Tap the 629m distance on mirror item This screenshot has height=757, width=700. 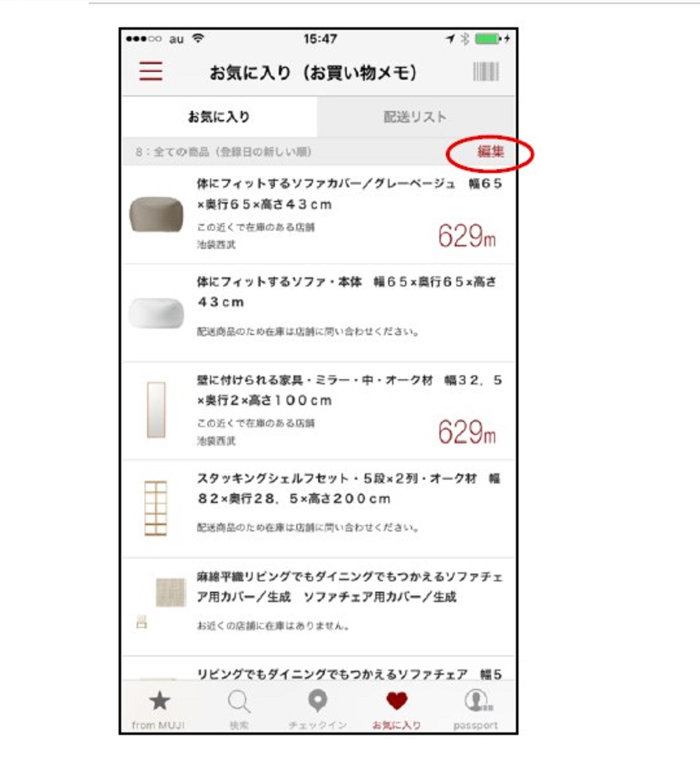[x=467, y=432]
